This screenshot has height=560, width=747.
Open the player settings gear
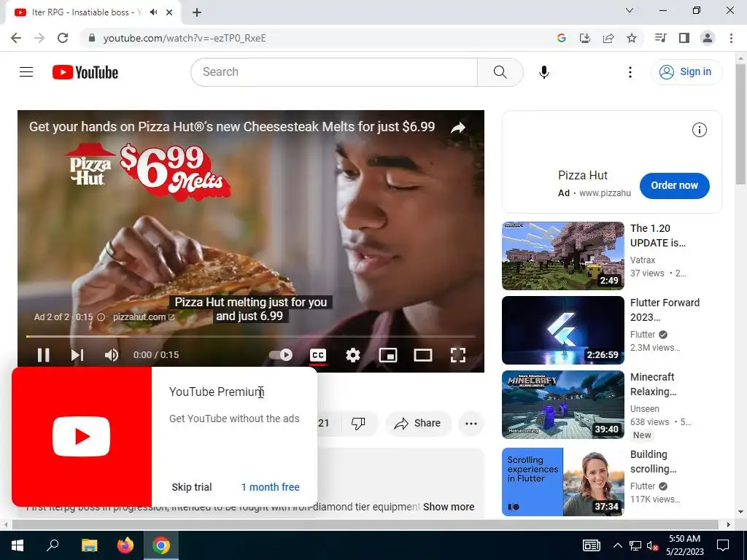(x=353, y=355)
